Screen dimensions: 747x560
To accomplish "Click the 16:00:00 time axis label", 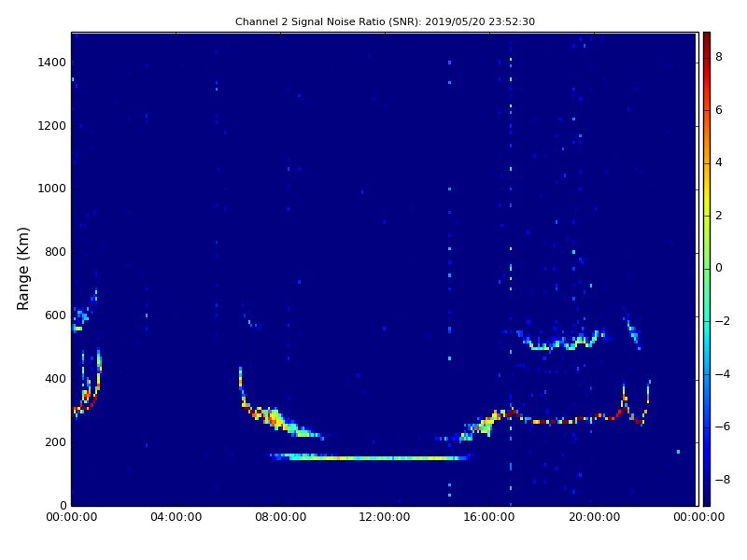I will pyautogui.click(x=489, y=517).
